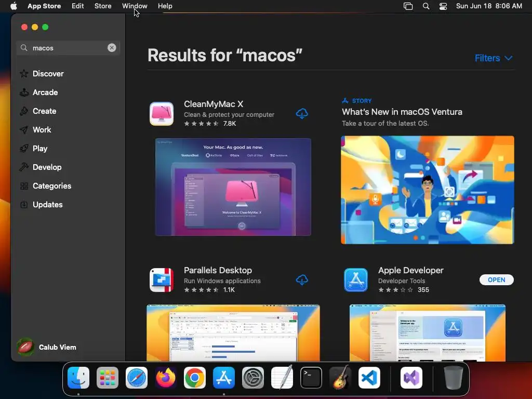Open the Arcade section
532x399 pixels.
[x=38, y=92]
